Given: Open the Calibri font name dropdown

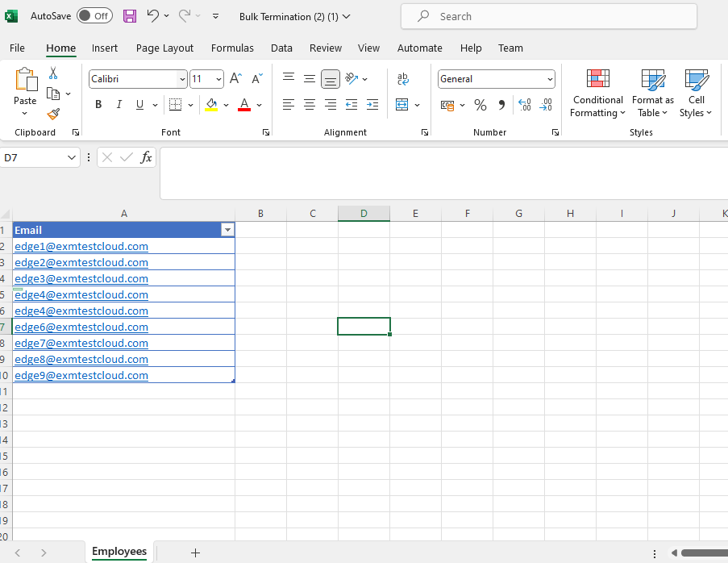Looking at the screenshot, I should (181, 79).
